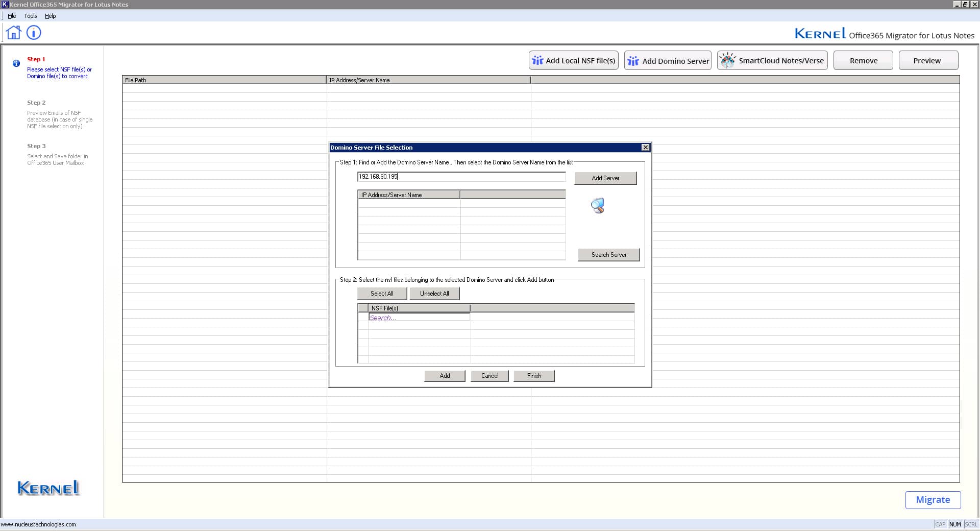Click the search server magnifier icon
Screen dimensions: 980x531
tap(598, 206)
